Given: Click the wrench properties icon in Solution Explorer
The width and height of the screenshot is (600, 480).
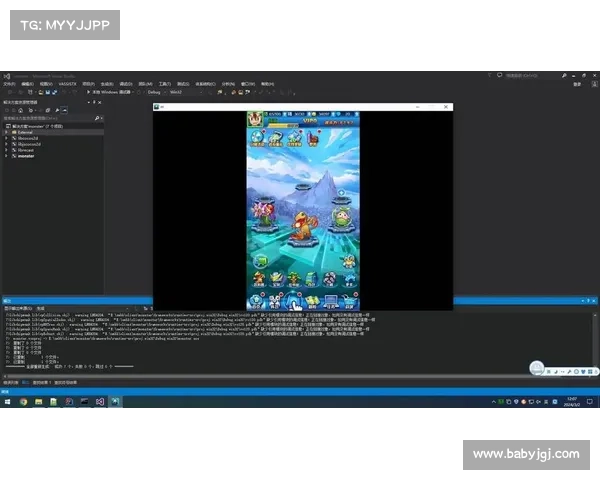Looking at the screenshot, I should pos(57,110).
